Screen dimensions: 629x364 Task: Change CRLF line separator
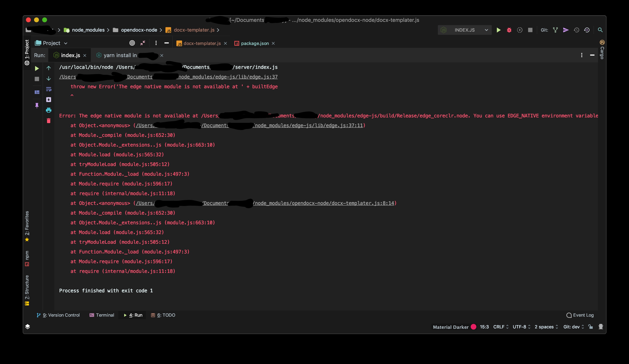tap(501, 327)
